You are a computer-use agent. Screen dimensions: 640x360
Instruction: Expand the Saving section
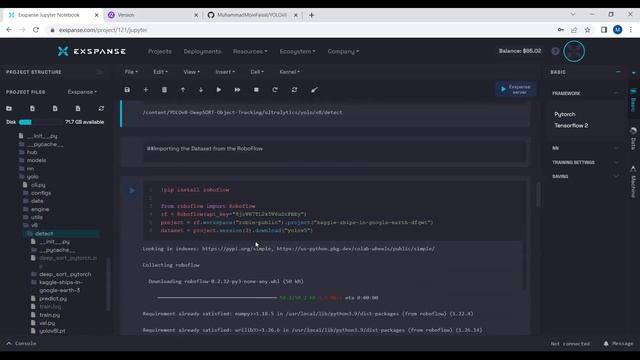pyautogui.click(x=616, y=177)
